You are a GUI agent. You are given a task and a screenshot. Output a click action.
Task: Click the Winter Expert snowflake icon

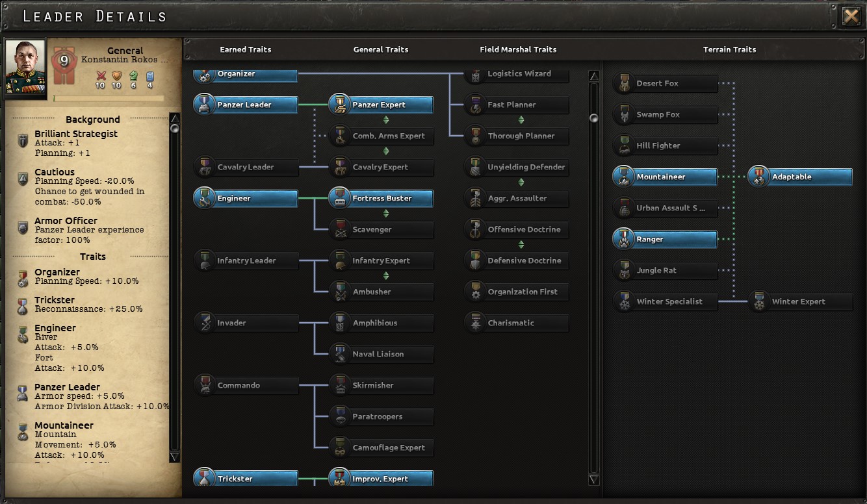(758, 301)
